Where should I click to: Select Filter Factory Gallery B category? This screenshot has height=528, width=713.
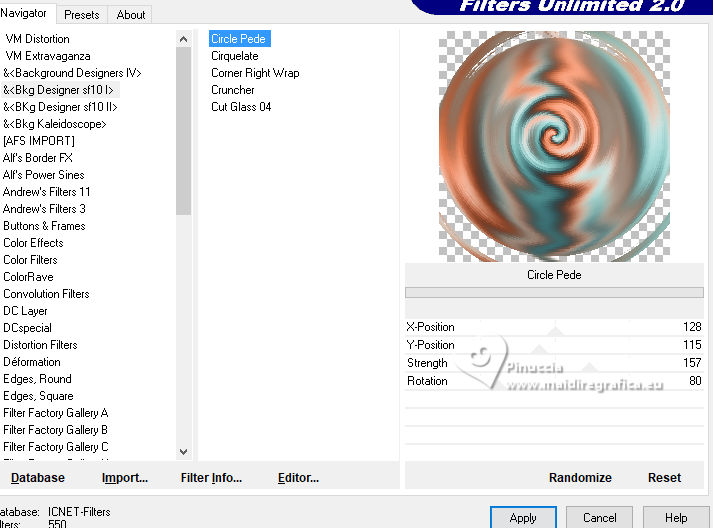coord(55,430)
